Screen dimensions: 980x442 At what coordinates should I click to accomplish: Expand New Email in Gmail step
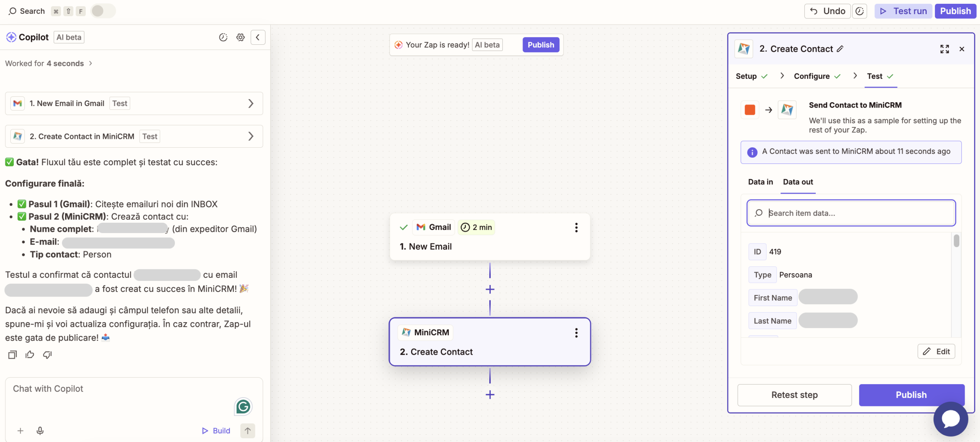250,103
